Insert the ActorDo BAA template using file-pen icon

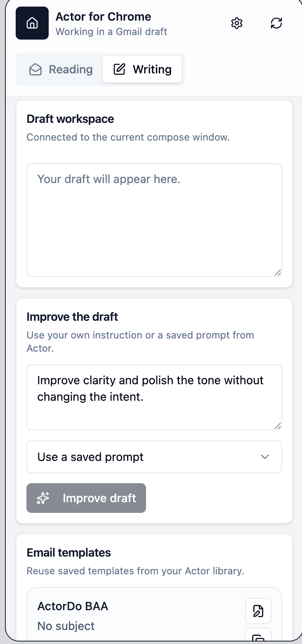click(258, 611)
